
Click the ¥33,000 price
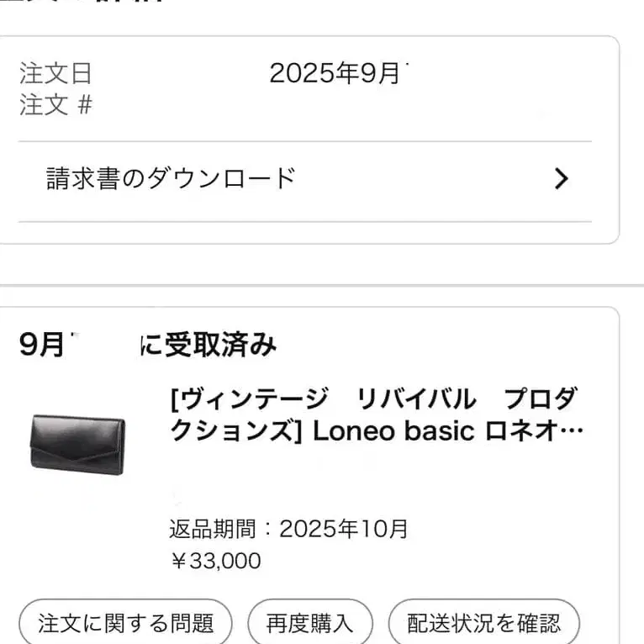215,560
